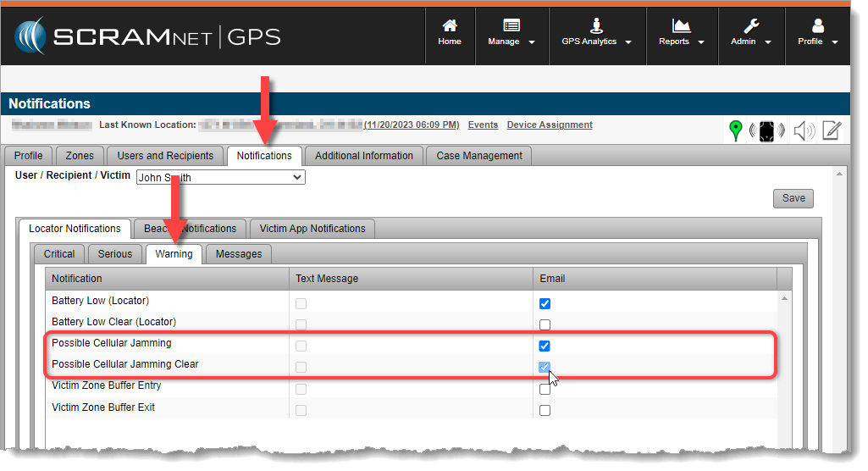Image resolution: width=868 pixels, height=471 pixels.
Task: Click the Save button
Action: [x=793, y=198]
